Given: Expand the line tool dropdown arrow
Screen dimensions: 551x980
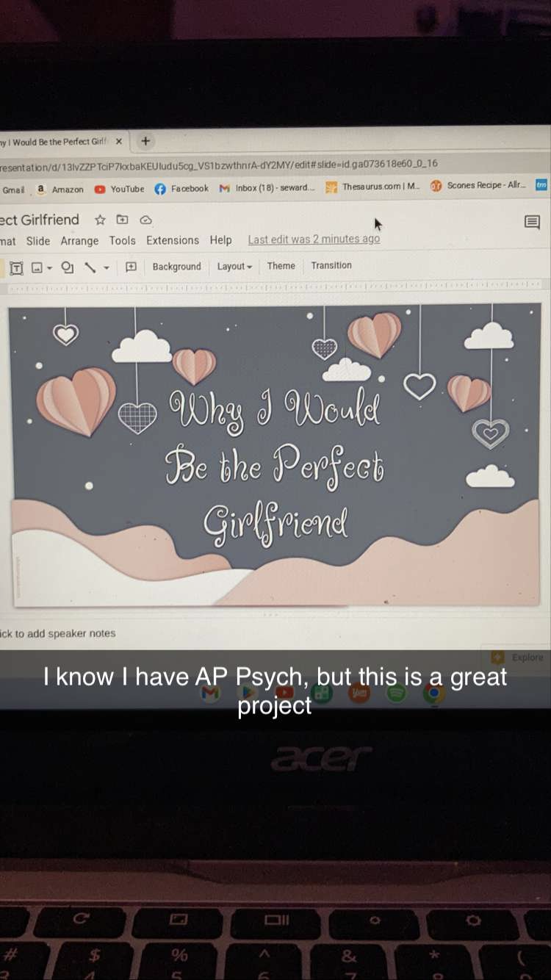Looking at the screenshot, I should point(107,268).
